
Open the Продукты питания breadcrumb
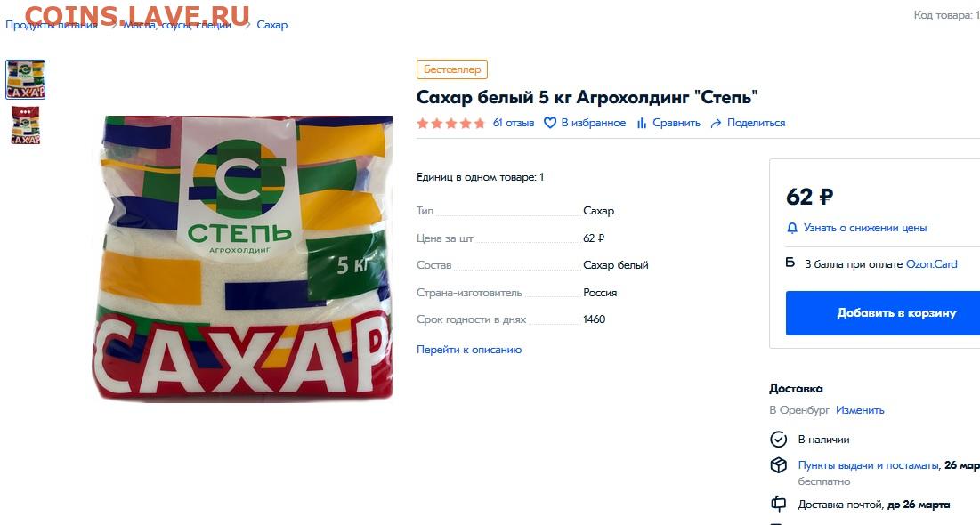(x=52, y=25)
